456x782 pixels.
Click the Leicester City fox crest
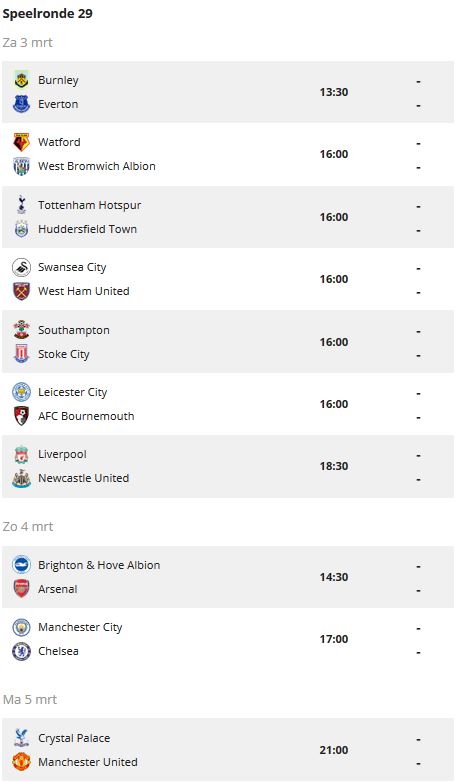click(x=21, y=392)
